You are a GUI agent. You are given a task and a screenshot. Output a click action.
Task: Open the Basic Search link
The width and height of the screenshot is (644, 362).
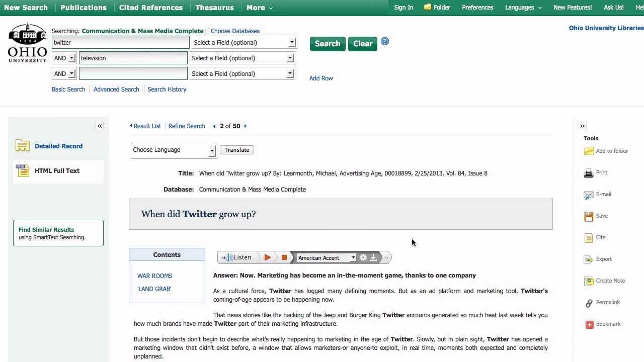68,89
